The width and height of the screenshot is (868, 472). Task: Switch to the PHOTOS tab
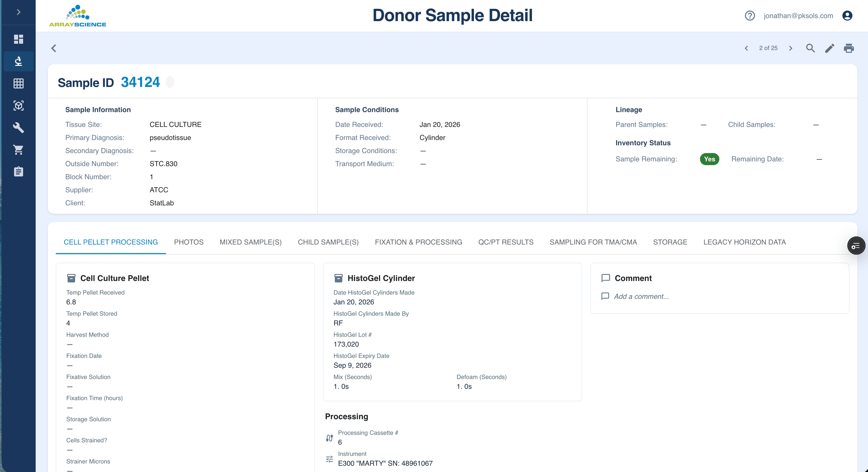(x=188, y=242)
